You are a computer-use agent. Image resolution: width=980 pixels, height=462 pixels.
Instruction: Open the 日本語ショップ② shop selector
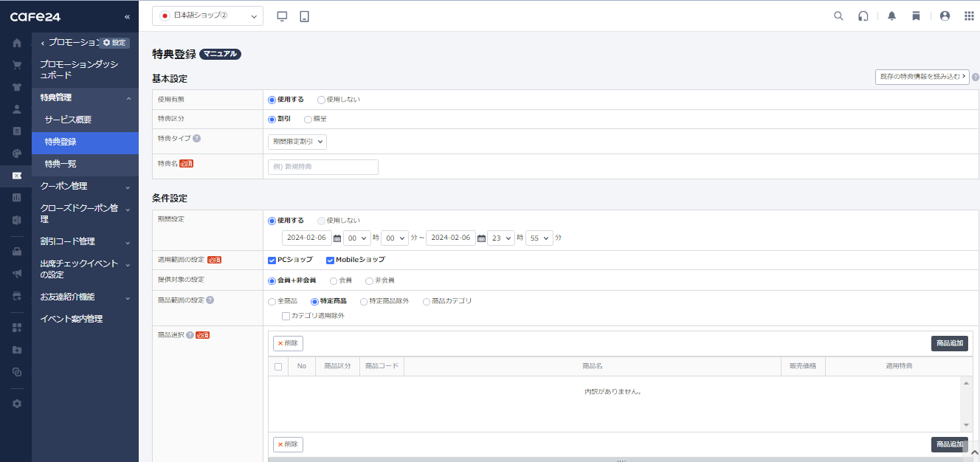pyautogui.click(x=207, y=15)
